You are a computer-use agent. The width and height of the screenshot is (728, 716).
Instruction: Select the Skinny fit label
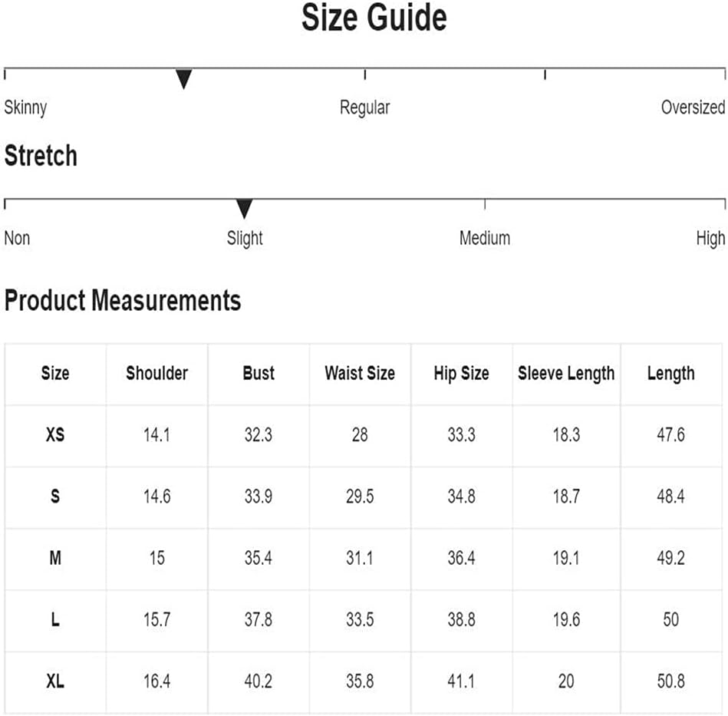coord(25,107)
